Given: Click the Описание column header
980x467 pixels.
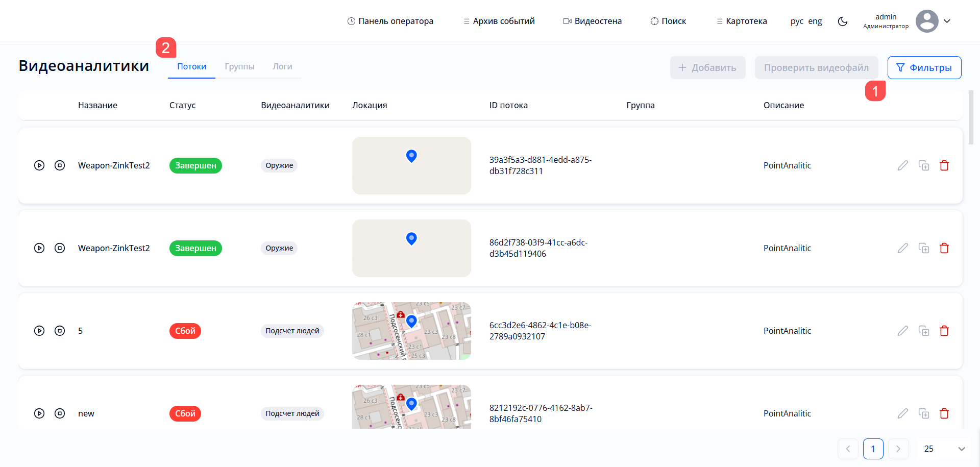Looking at the screenshot, I should click(783, 105).
